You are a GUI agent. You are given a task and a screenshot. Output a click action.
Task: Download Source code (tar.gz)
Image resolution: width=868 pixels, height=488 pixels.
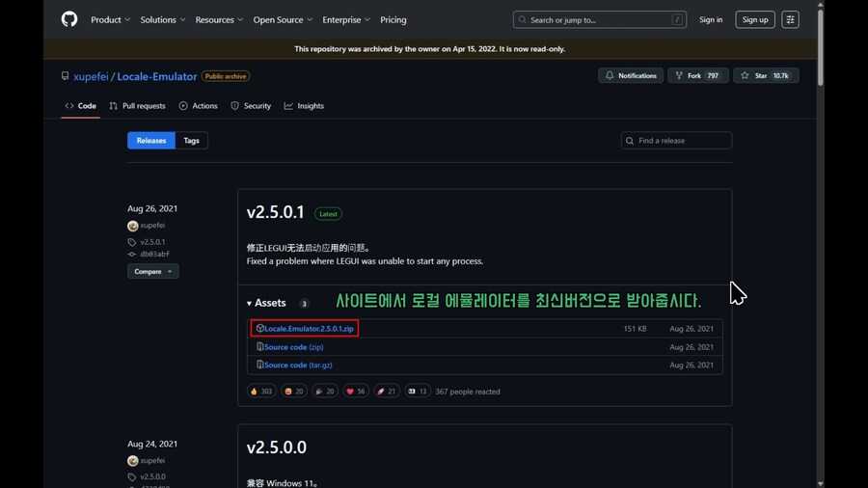pos(298,366)
